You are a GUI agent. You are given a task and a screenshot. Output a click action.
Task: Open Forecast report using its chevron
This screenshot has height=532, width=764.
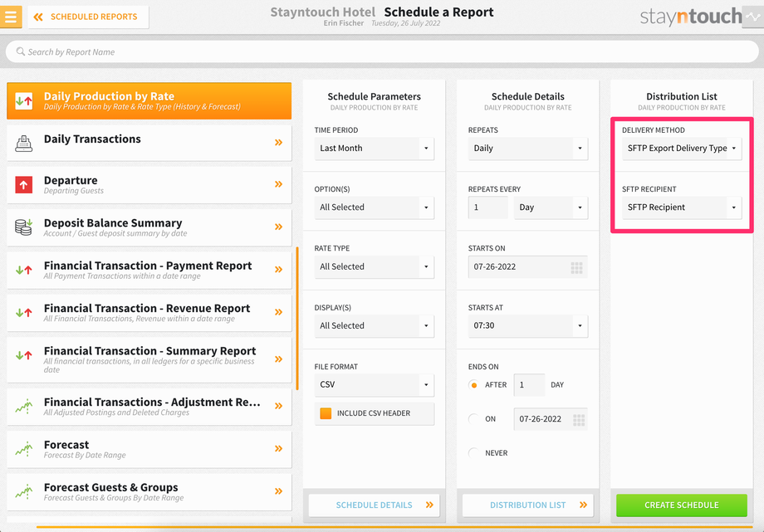click(x=278, y=448)
